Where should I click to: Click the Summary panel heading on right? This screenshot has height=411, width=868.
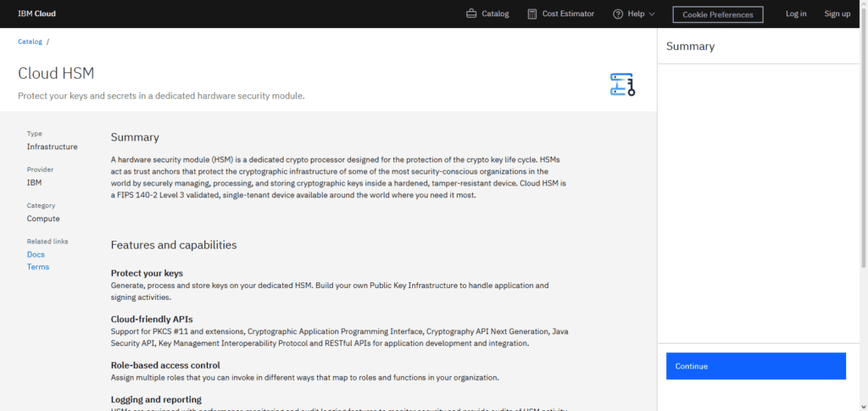pyautogui.click(x=690, y=47)
